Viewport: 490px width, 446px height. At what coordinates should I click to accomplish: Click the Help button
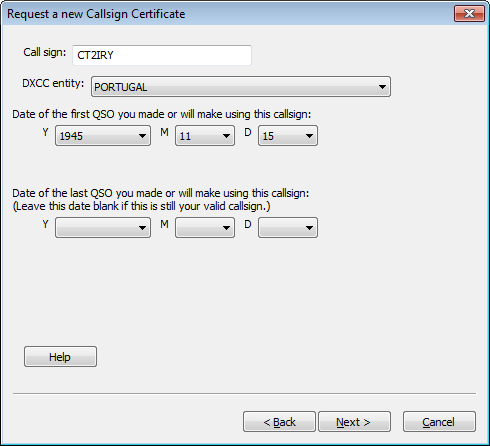point(60,357)
